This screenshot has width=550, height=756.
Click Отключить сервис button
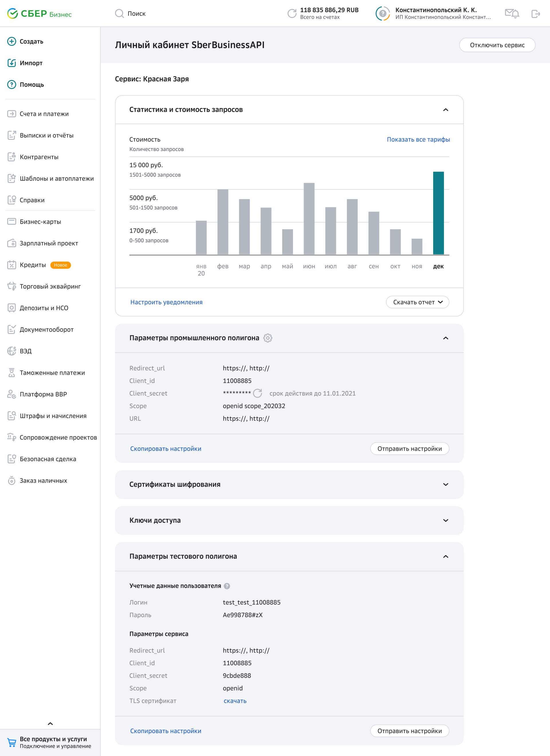[497, 45]
